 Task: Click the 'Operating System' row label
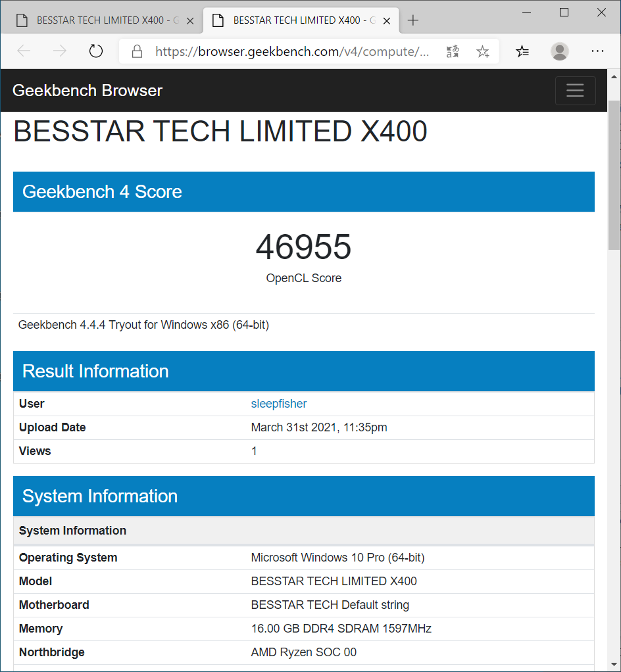[x=68, y=558]
